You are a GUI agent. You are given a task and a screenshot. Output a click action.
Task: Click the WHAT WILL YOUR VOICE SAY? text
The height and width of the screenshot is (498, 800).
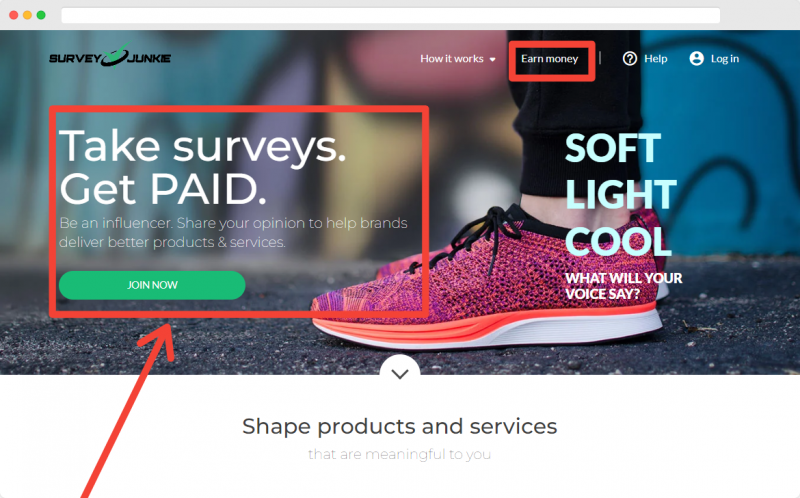(x=623, y=286)
